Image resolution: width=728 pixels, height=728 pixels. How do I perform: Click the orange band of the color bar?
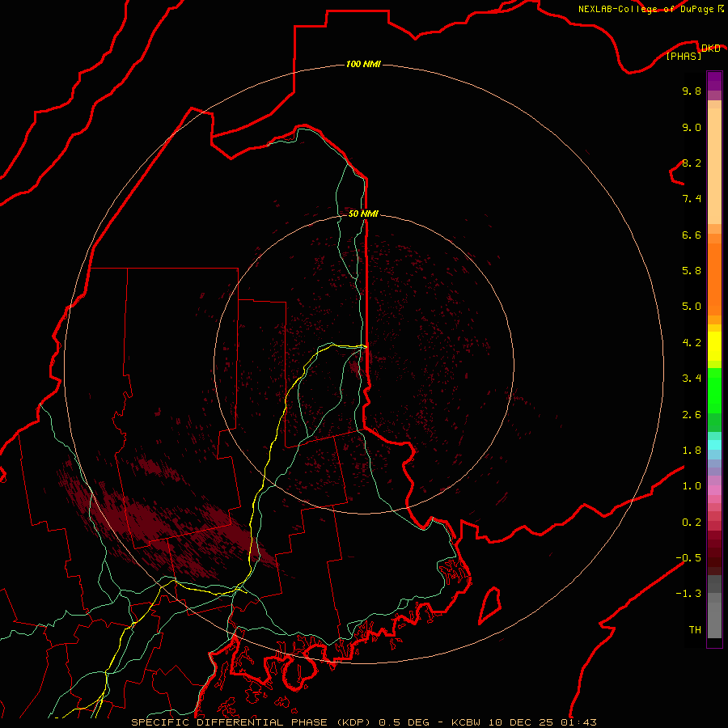(714, 278)
